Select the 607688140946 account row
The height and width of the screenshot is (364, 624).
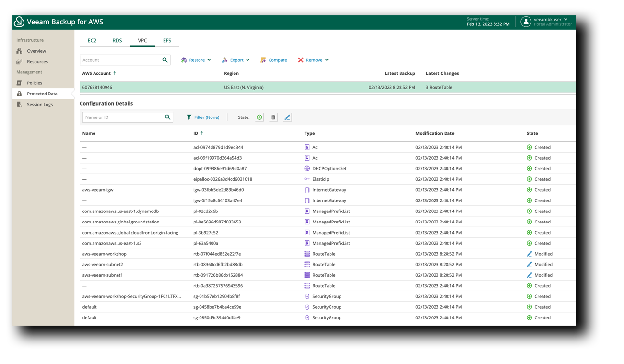point(328,87)
